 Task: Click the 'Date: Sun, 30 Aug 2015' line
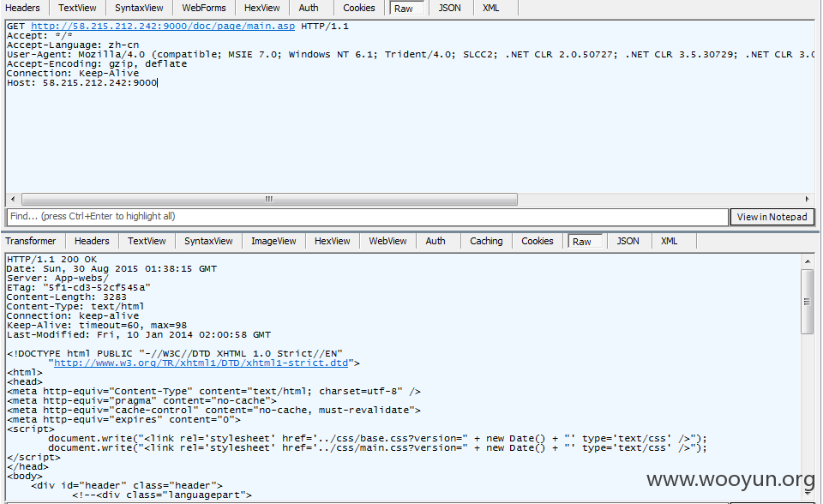[111, 269]
